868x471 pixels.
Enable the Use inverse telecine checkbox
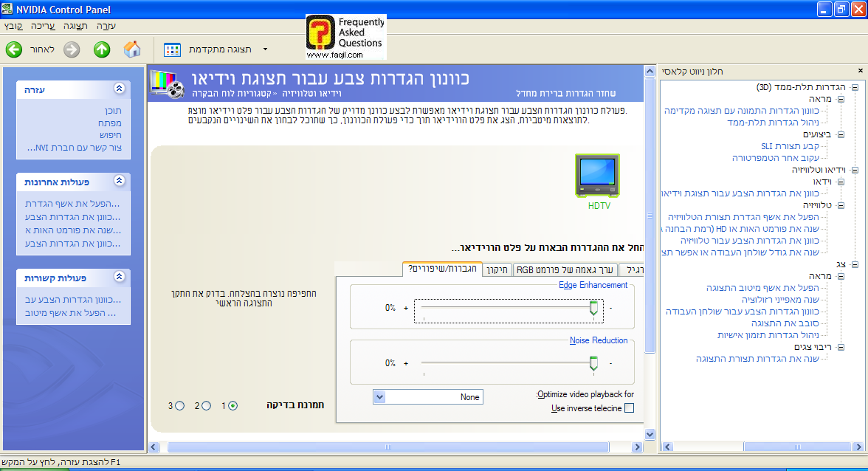pos(629,407)
